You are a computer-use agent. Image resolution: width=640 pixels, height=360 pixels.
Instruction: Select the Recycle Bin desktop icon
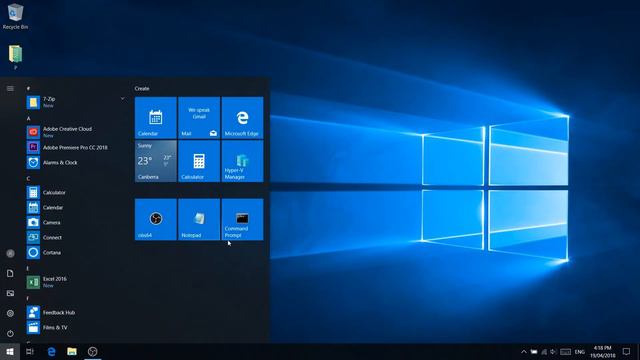16,16
